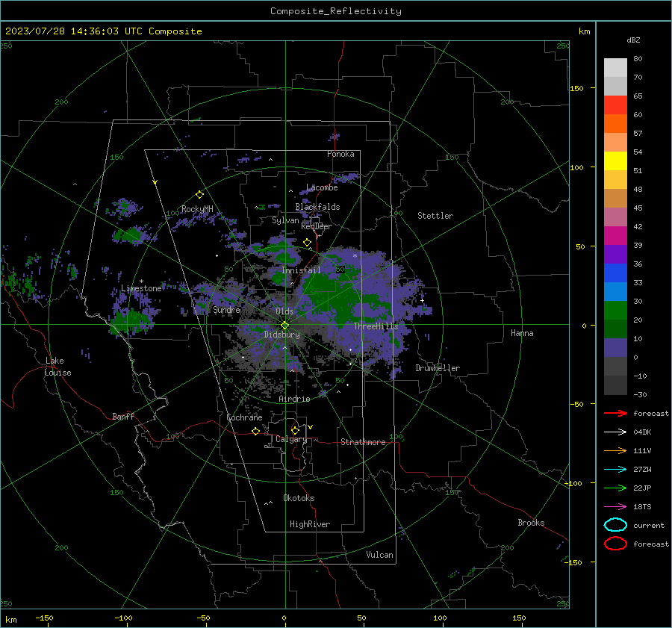
Task: Select the magenta 18TS arrow legend icon
Action: pos(615,507)
